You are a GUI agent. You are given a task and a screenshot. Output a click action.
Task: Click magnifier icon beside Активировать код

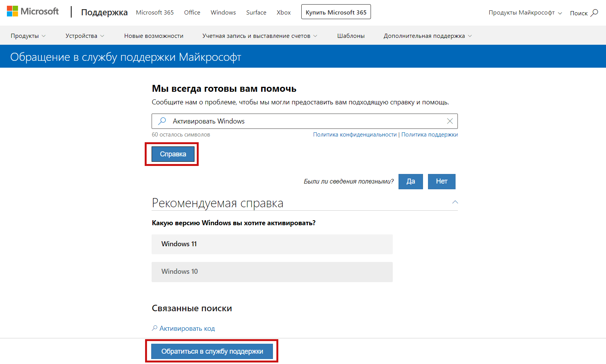point(155,328)
